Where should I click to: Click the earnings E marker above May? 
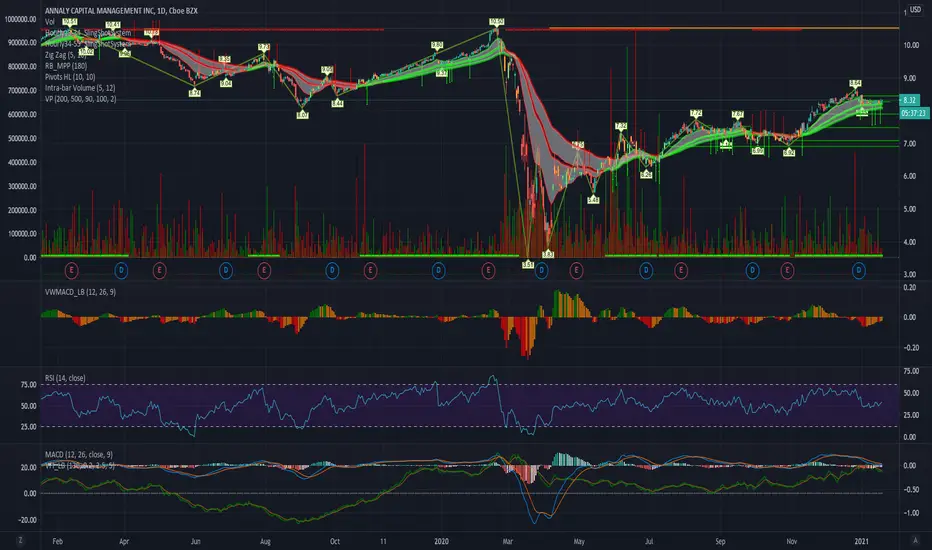(x=576, y=271)
